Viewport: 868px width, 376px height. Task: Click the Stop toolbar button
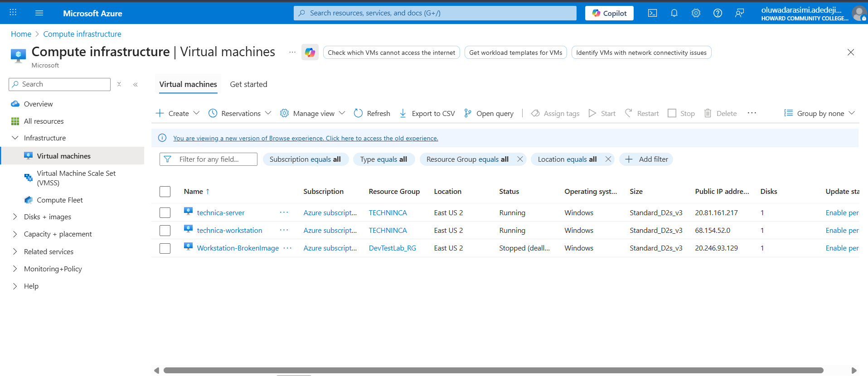(681, 113)
